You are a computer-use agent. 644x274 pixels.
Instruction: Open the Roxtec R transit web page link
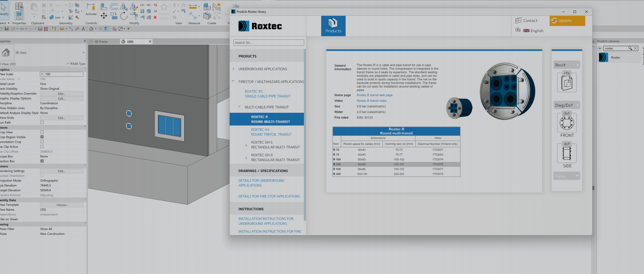(374, 95)
